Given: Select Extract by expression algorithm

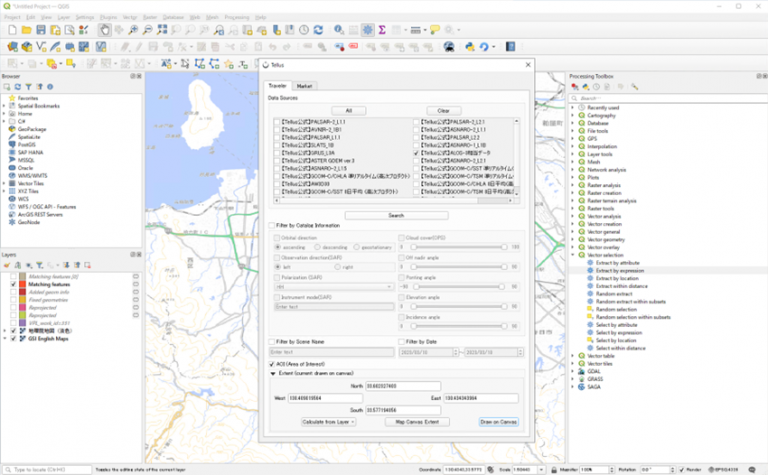Looking at the screenshot, I should [x=620, y=271].
